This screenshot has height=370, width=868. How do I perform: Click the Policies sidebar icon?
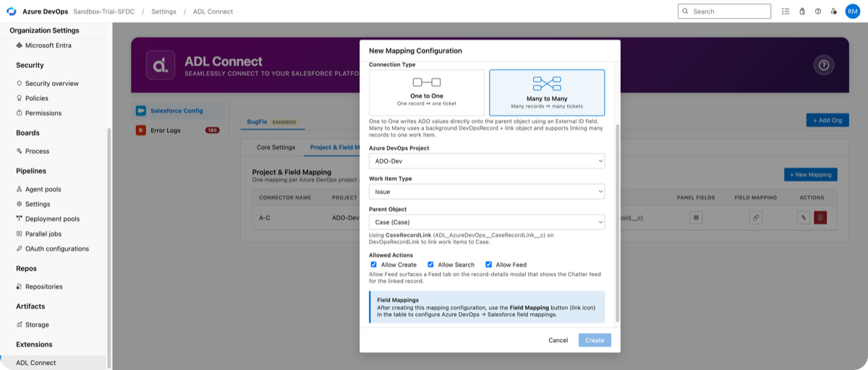[x=20, y=98]
